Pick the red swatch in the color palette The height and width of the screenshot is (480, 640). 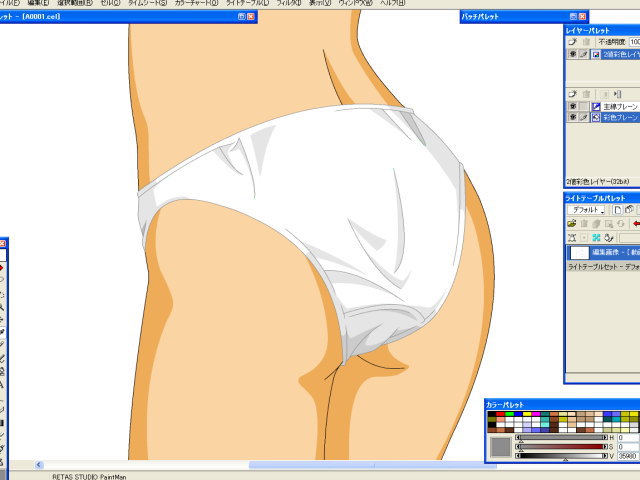click(x=501, y=414)
